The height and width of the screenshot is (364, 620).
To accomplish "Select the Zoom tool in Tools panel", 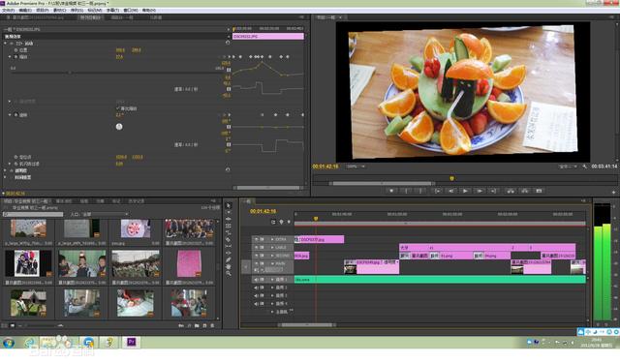I will pos(229,273).
